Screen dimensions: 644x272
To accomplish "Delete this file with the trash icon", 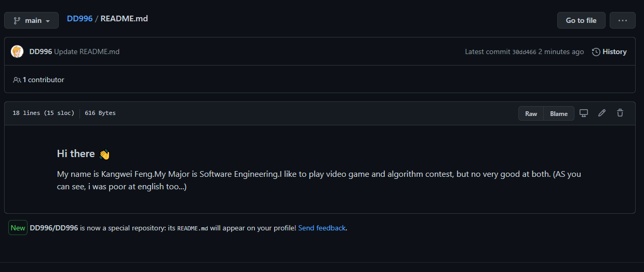I will coord(620,113).
